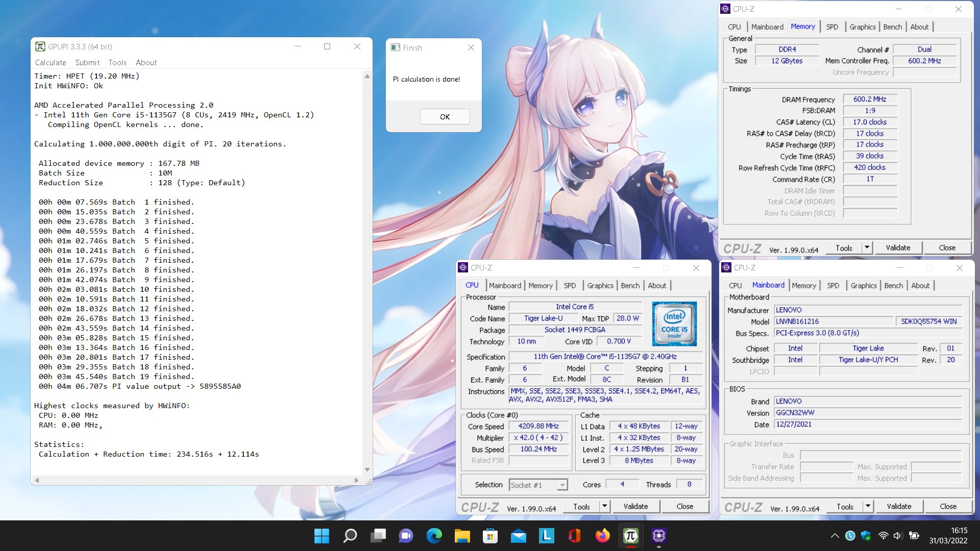Open Microsoft Store taskbar icon

(491, 536)
